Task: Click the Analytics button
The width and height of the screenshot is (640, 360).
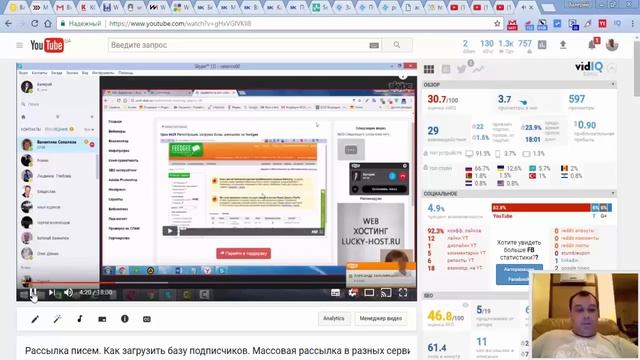Action: [334, 318]
